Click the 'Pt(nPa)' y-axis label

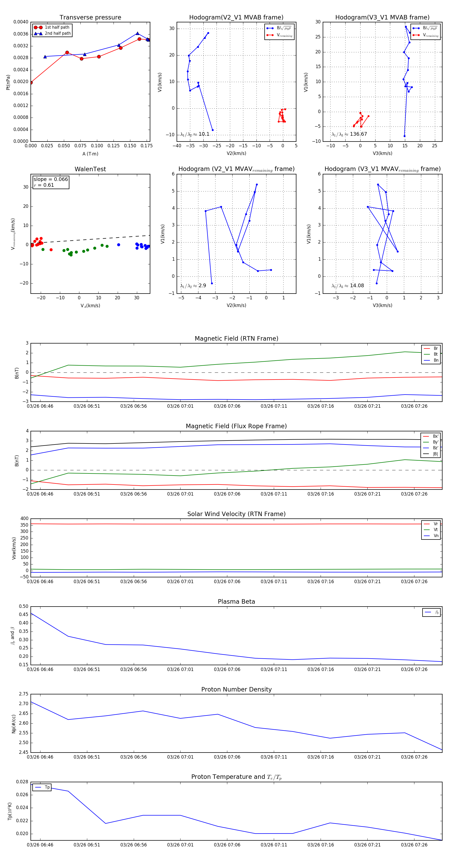click(x=8, y=82)
